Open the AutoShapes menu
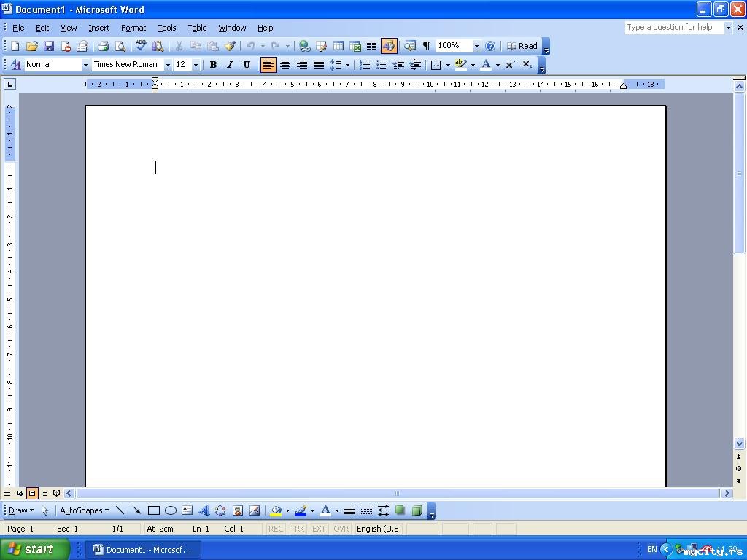747x560 pixels. tap(84, 510)
